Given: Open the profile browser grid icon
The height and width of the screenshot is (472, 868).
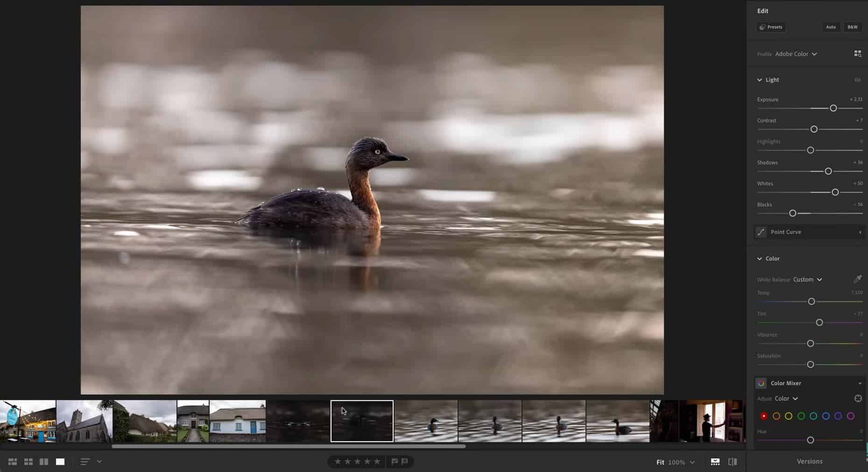Looking at the screenshot, I should coord(857,54).
